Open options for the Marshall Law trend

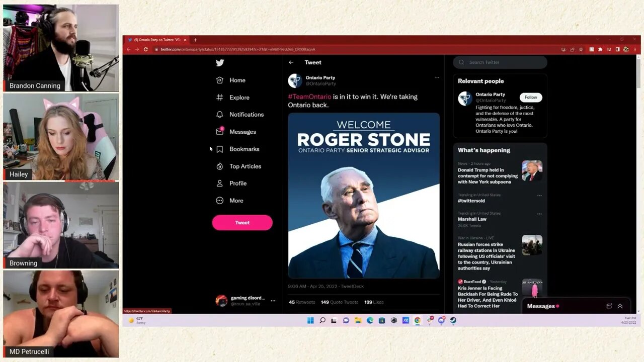[x=539, y=214]
